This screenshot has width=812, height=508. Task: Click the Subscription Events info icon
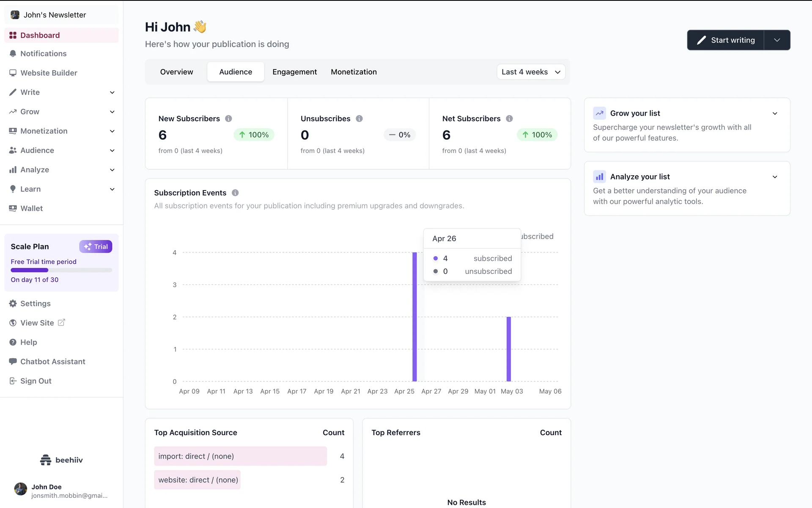(x=235, y=193)
